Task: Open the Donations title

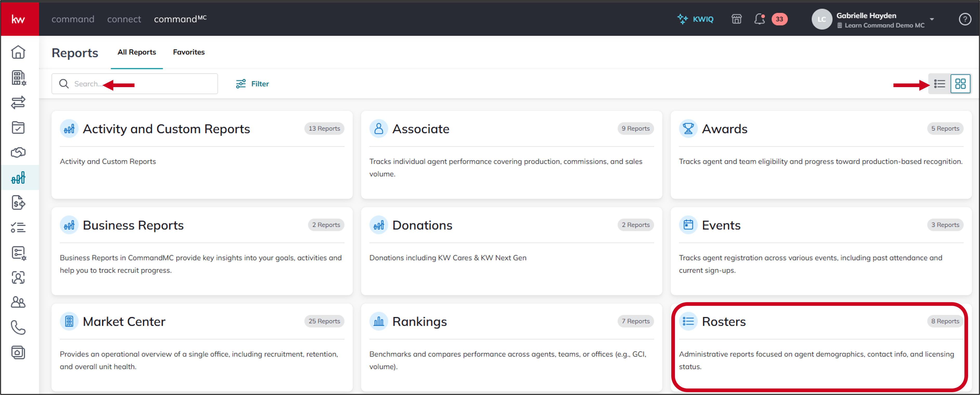Action: click(422, 225)
